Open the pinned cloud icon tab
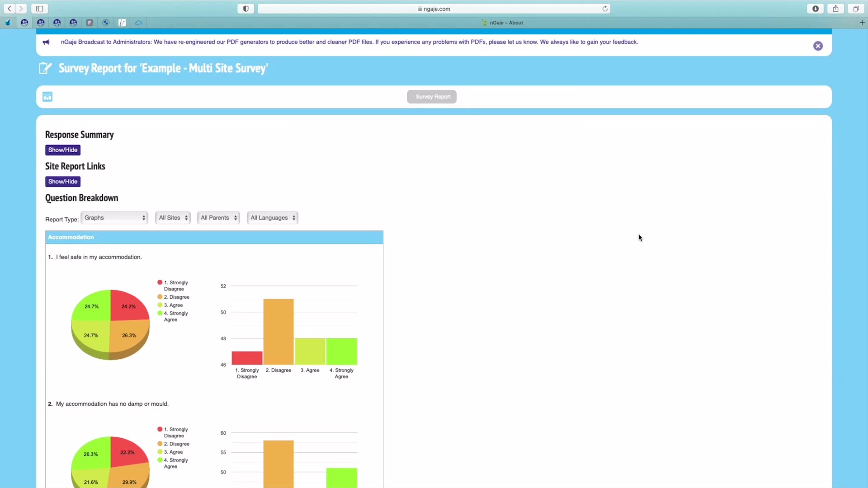Screen dimensions: 868x488 point(138,23)
